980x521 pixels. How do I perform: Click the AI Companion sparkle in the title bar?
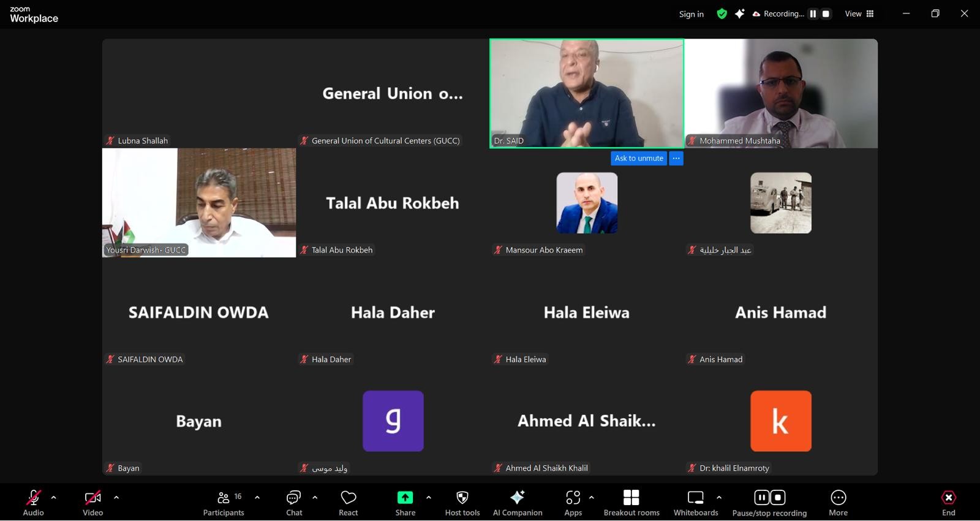(x=740, y=13)
